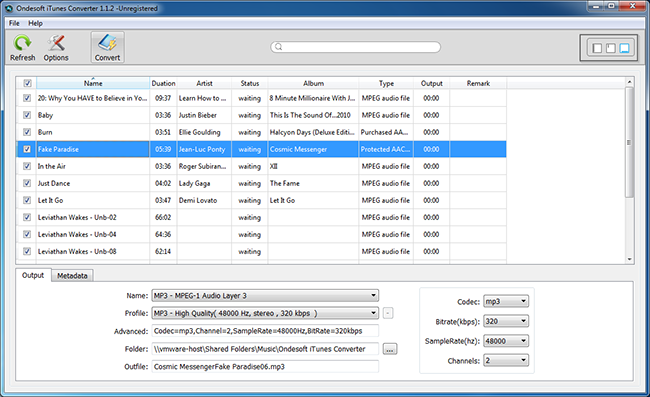Select Leviathan Wakes - Unb-08 track name
650x397 pixels.
[x=77, y=251]
